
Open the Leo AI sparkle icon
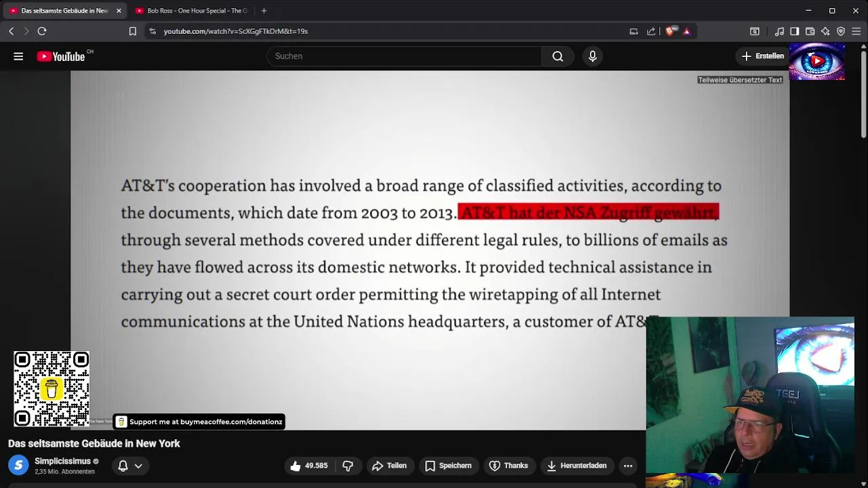[x=825, y=31]
